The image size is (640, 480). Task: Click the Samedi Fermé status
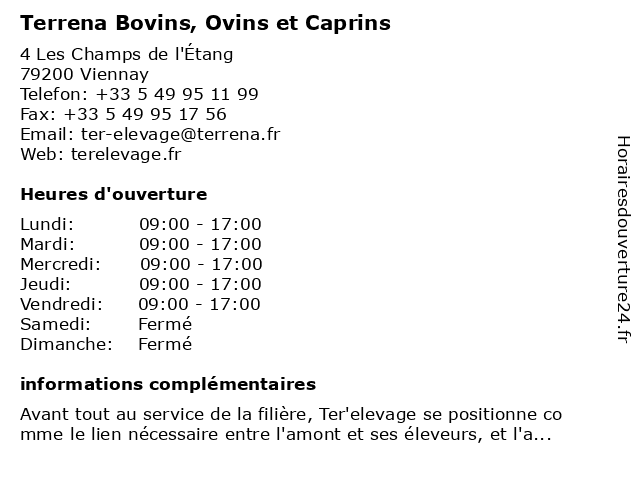tap(165, 324)
